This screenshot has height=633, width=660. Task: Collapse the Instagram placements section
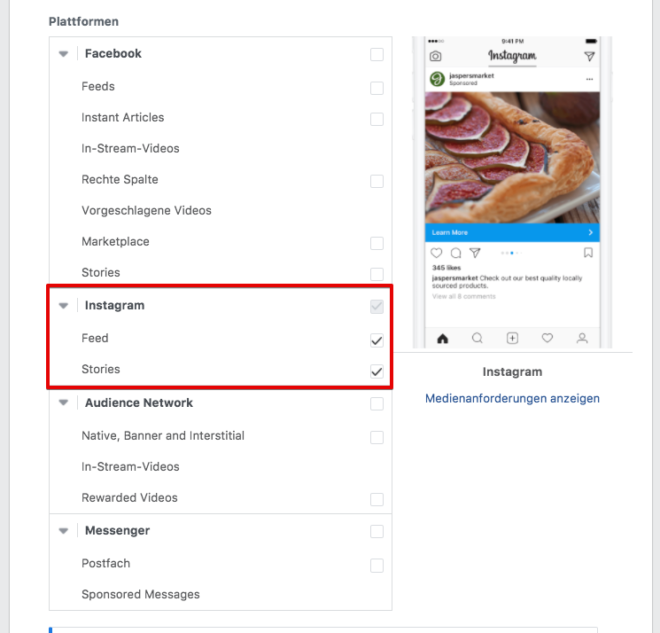pyautogui.click(x=64, y=306)
